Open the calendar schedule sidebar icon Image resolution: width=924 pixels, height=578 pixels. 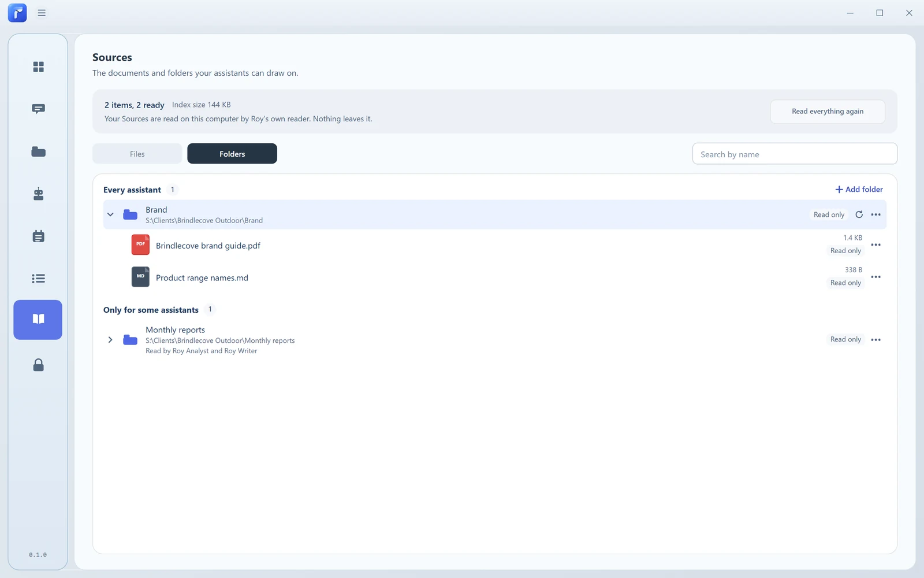coord(38,236)
